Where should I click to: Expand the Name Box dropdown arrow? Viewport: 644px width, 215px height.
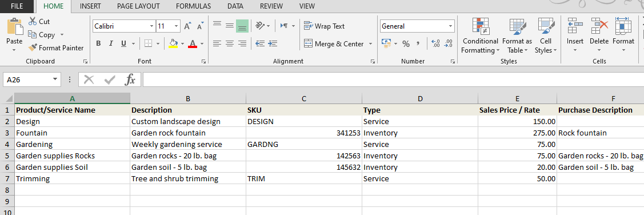55,79
